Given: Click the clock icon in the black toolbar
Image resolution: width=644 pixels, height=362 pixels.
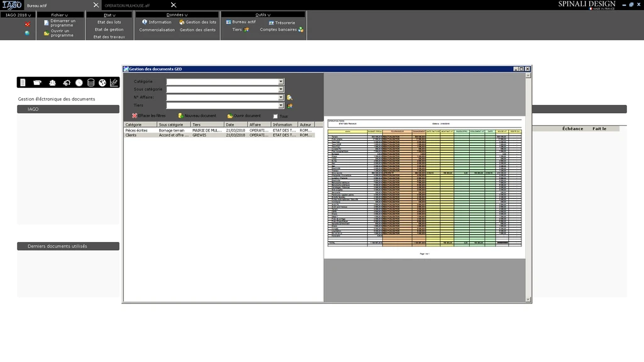Looking at the screenshot, I should [x=79, y=82].
